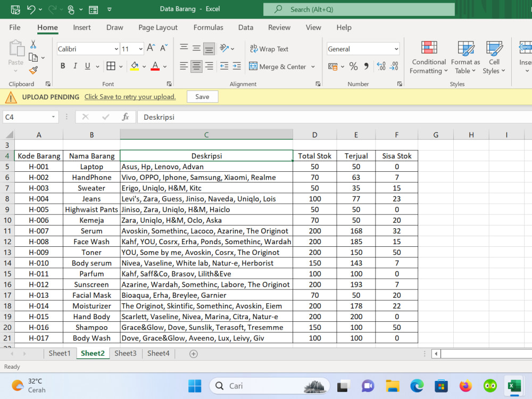
Task: Click the Increase Indent icon
Action: coord(237,66)
